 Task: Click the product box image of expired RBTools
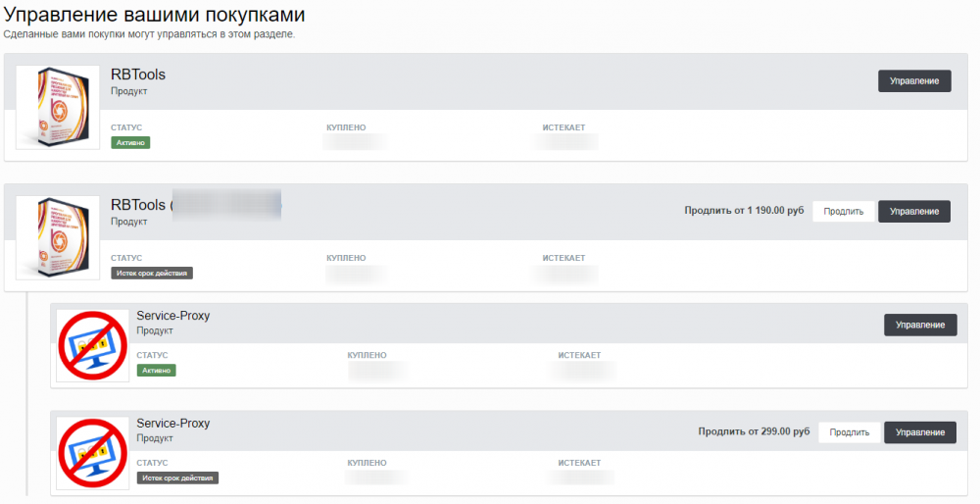coord(58,238)
